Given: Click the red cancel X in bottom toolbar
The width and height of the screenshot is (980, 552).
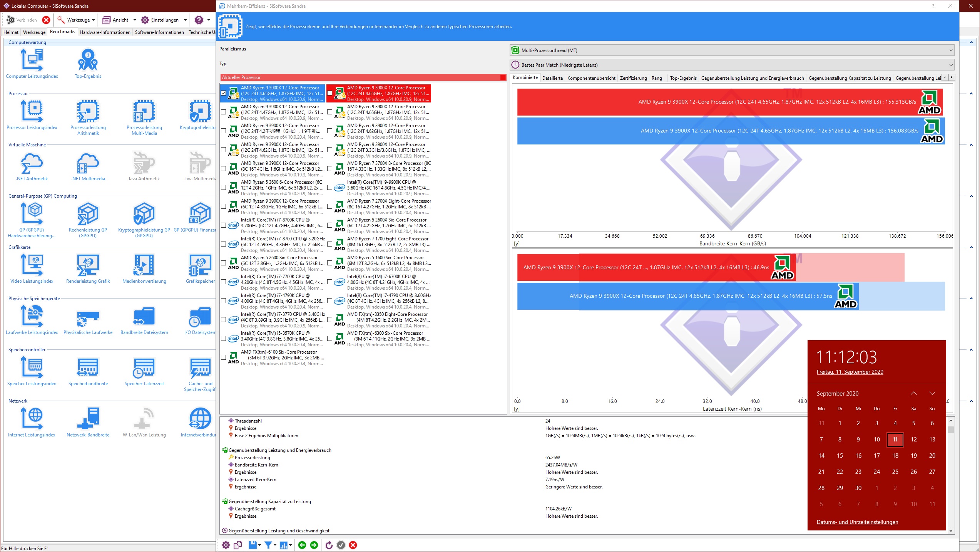Looking at the screenshot, I should click(353, 545).
